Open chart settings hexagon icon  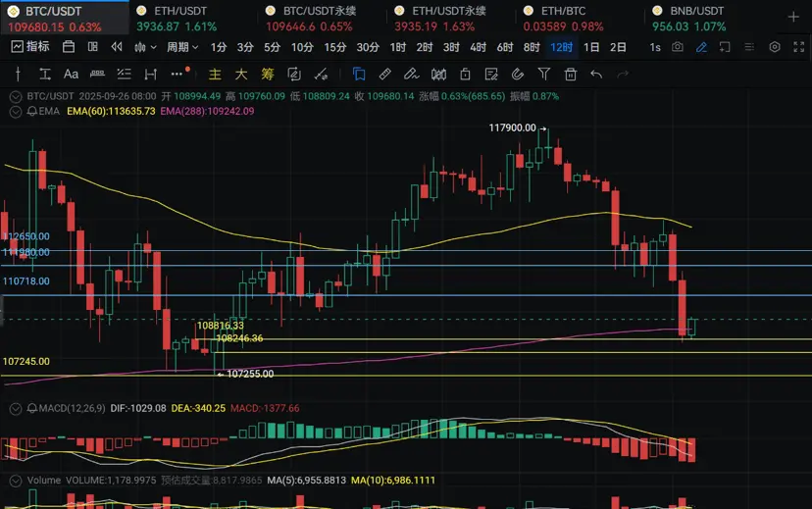click(774, 47)
